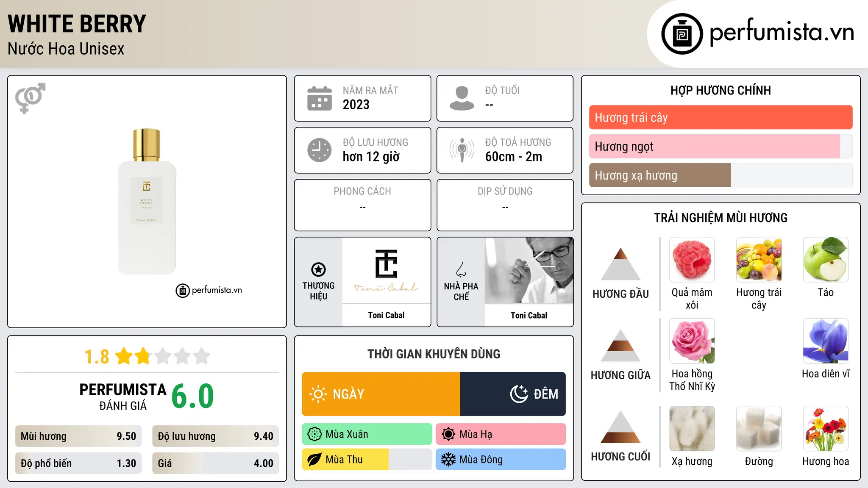Image resolution: width=868 pixels, height=488 pixels.
Task: Click the moon icon in the Đêm bar
Action: coord(519,394)
